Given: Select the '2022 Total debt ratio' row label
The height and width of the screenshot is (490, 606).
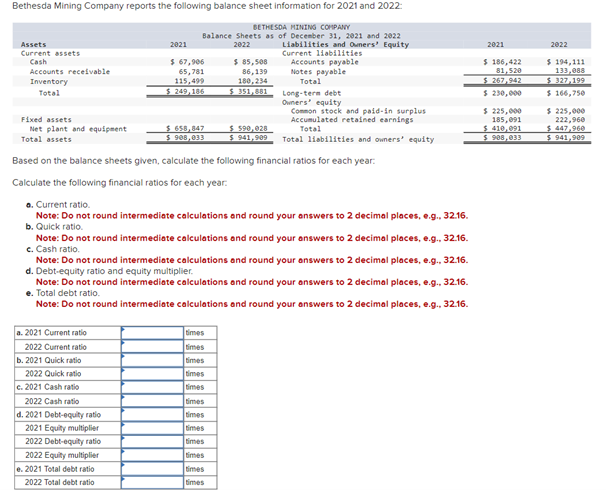Looking at the screenshot, I should [60, 482].
